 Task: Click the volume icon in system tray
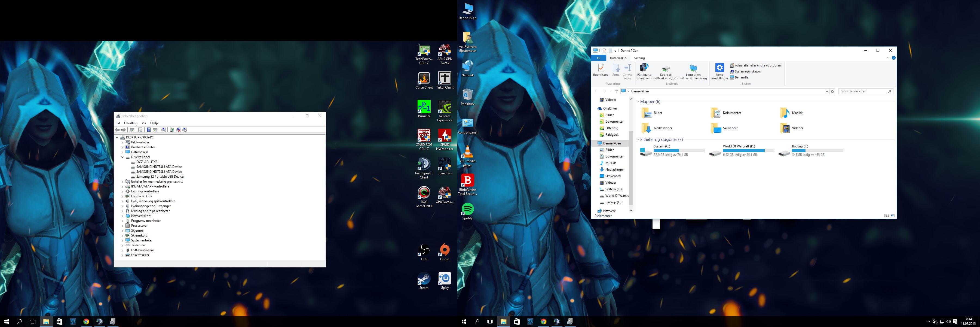pyautogui.click(x=948, y=322)
